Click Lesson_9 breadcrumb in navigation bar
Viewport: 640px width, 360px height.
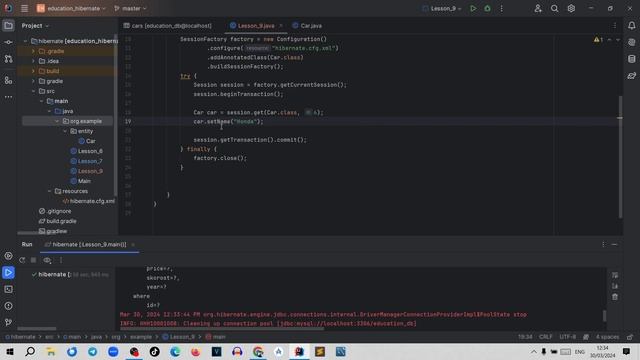pyautogui.click(x=179, y=337)
